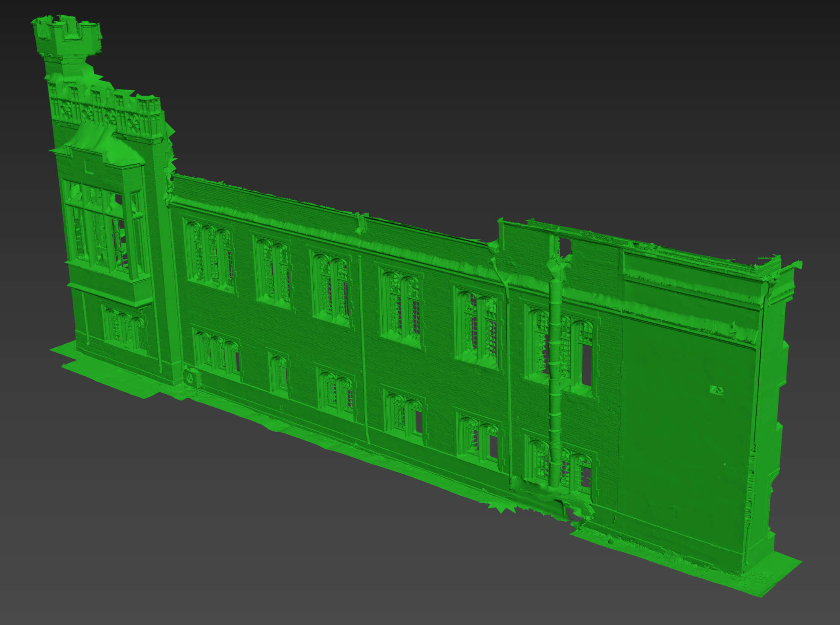Click the small vent on the blank wall
840x625 pixels.
point(716,390)
